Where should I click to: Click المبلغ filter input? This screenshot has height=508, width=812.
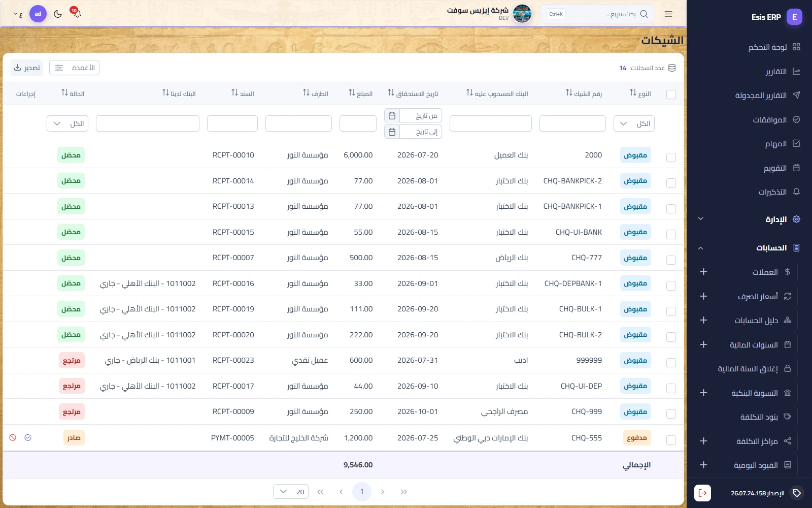point(358,123)
